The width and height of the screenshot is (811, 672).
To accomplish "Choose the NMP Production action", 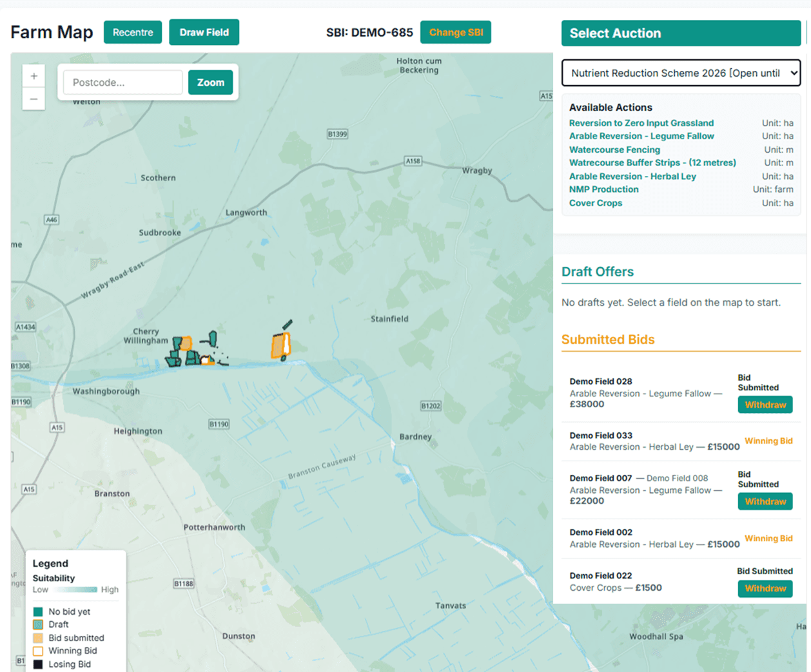I will (603, 189).
